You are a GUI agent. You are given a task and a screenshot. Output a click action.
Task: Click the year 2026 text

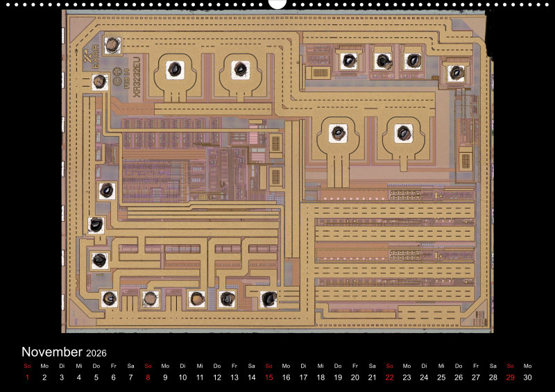click(x=96, y=353)
